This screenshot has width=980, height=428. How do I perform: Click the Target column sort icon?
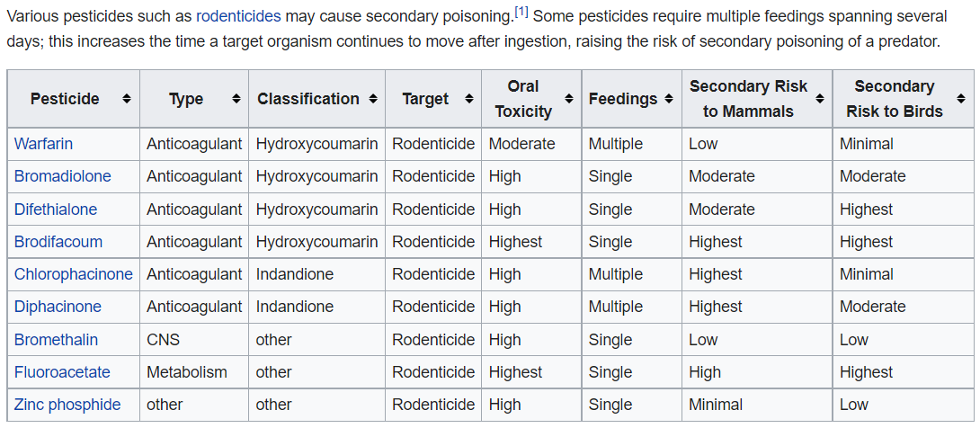point(468,99)
